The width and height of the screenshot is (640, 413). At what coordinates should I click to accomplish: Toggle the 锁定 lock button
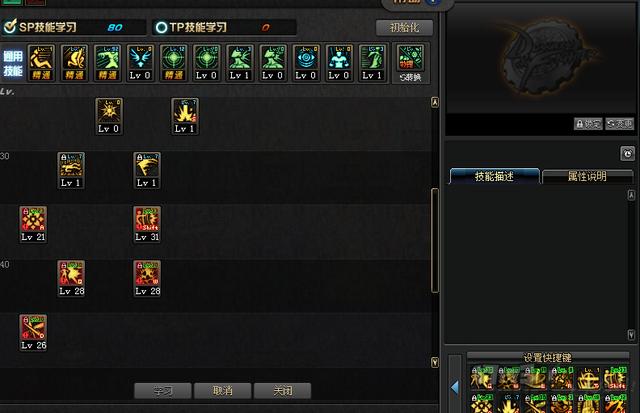pos(588,124)
